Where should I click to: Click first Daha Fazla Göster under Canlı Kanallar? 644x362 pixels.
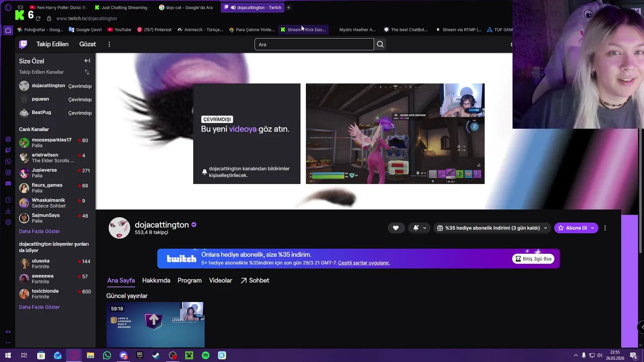(39, 231)
